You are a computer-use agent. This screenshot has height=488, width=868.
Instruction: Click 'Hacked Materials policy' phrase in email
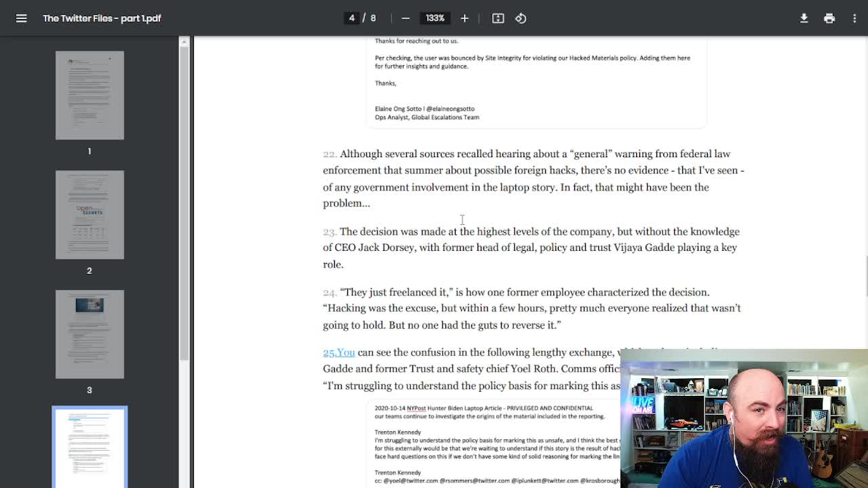[x=603, y=58]
